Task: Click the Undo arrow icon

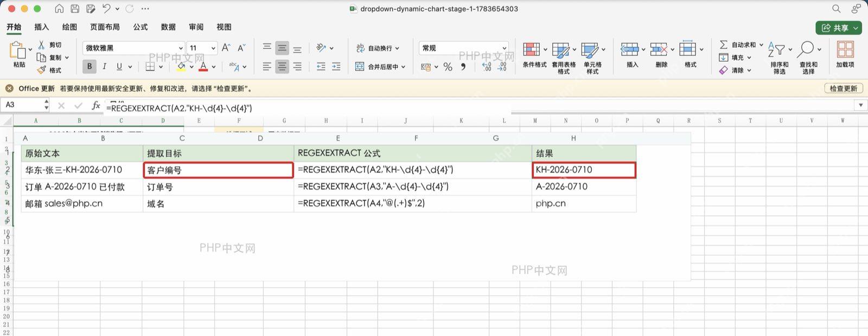Action: [106, 9]
